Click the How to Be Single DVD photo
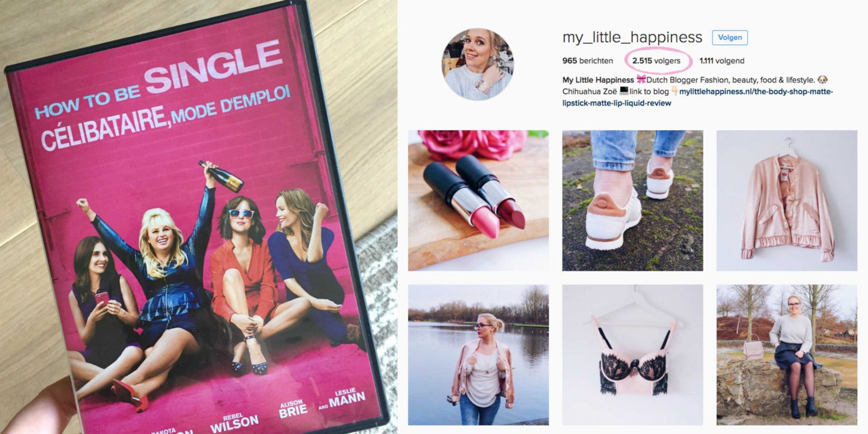The height and width of the screenshot is (434, 868). (198, 217)
